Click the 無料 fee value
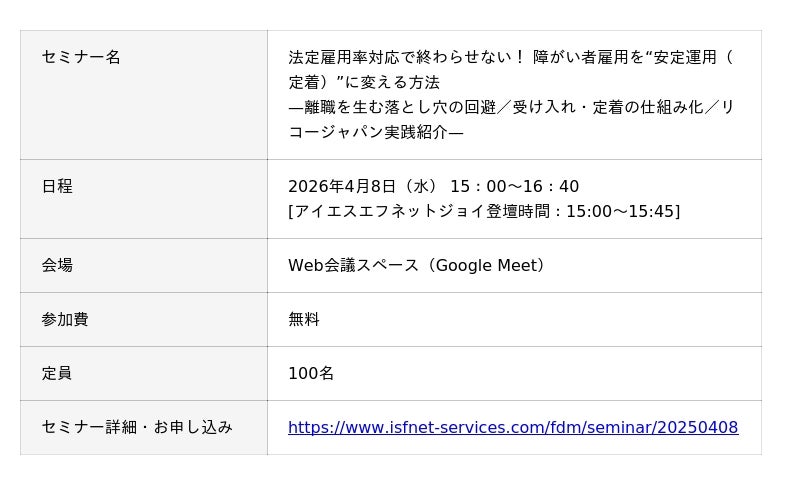 pos(304,320)
